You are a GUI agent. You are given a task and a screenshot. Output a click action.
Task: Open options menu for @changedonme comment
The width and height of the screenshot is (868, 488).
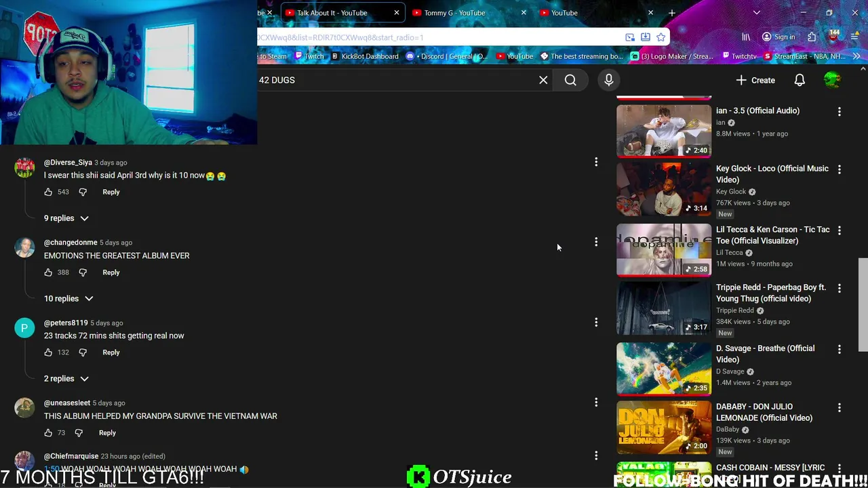click(596, 242)
